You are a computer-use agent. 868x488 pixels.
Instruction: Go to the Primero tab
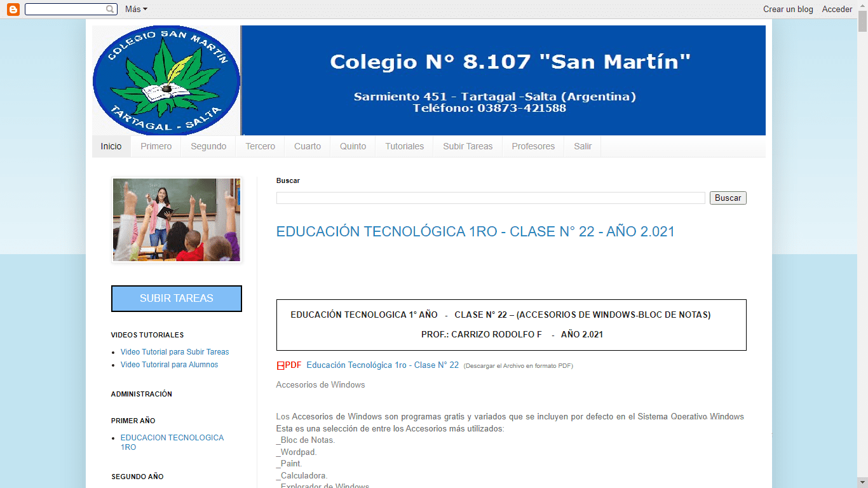click(x=156, y=146)
